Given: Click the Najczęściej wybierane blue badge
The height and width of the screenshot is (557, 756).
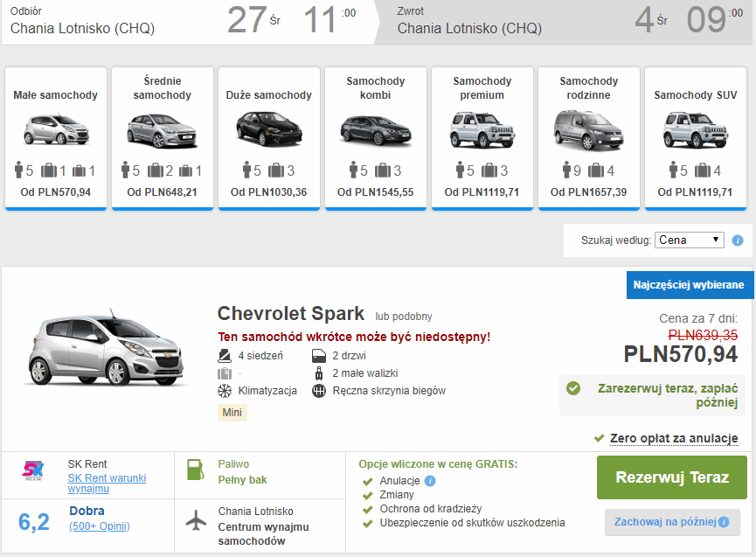Looking at the screenshot, I should [689, 285].
